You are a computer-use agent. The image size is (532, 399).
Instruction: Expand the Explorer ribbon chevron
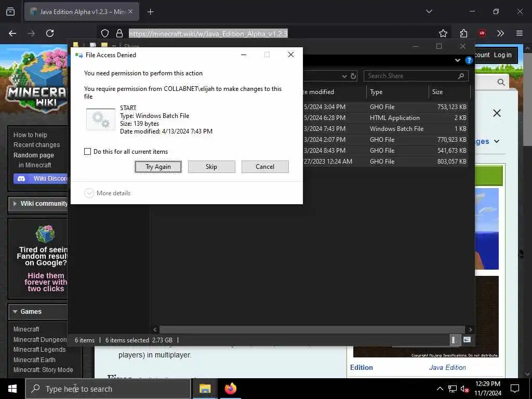[457, 60]
